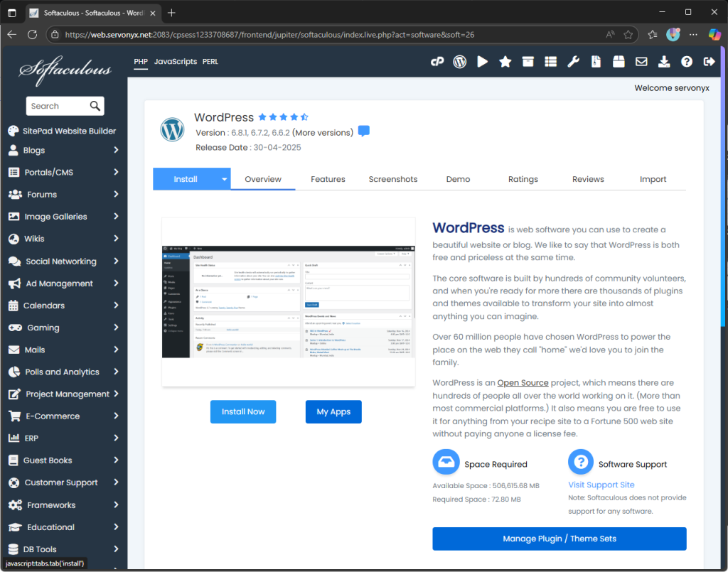This screenshot has width=728, height=572.
Task: Open all installations archive-box icon
Action: point(528,62)
